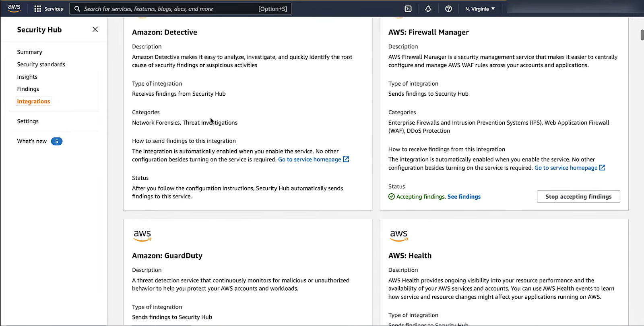Screen dimensions: 644x326
Task: Go to Insights in sidebar
Action: (x=27, y=77)
